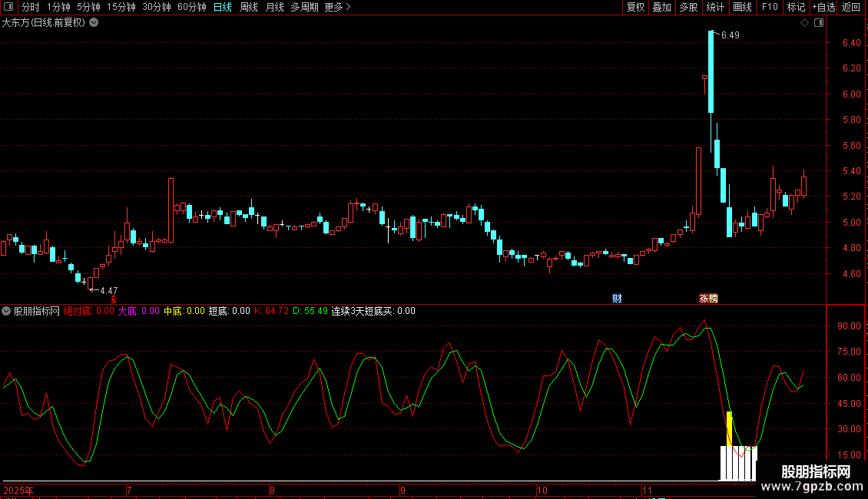Click the D: 55.49 indicator value

tap(310, 311)
